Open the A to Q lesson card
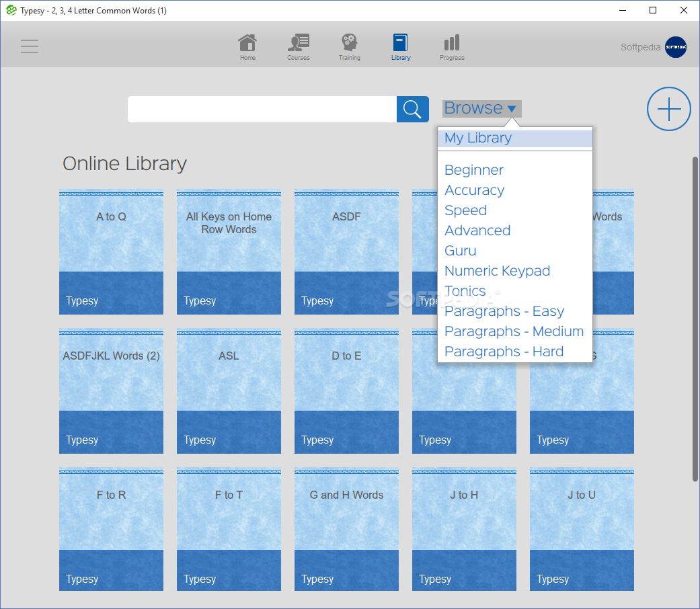Viewport: 700px width, 609px height. [111, 252]
